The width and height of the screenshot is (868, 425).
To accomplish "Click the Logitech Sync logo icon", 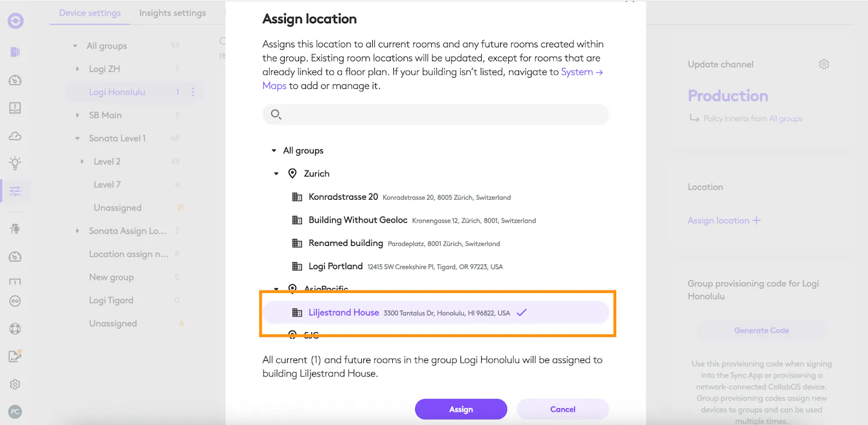I will 15,21.
